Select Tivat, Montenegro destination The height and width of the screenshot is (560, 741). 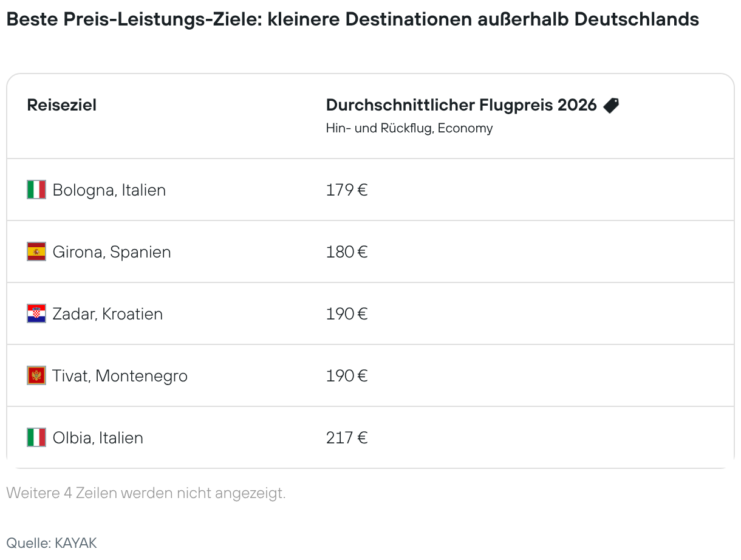pos(120,376)
